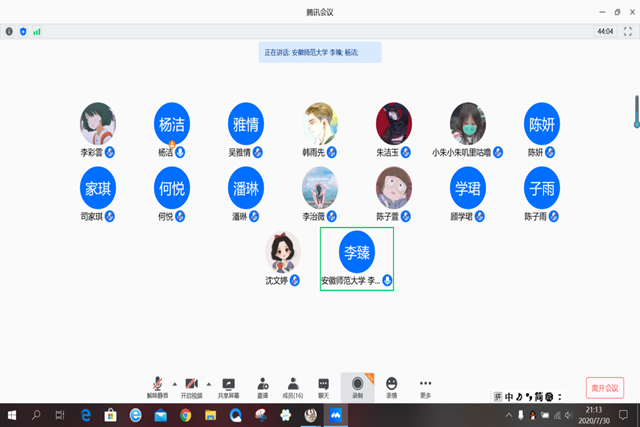This screenshot has height=427, width=640.
Task: Open the 邀请 invite option
Action: (262, 385)
